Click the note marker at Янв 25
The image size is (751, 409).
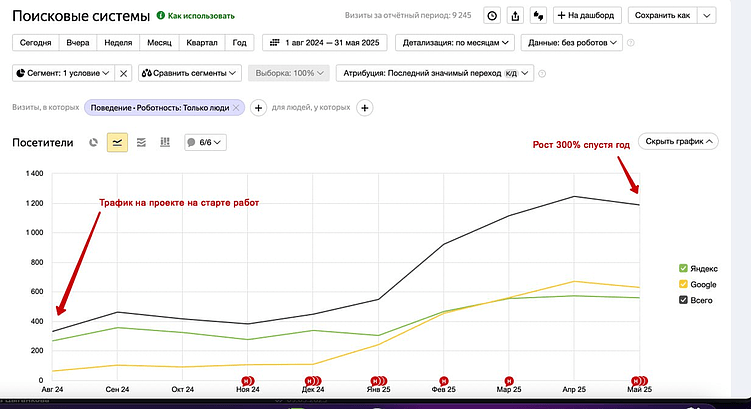click(378, 381)
